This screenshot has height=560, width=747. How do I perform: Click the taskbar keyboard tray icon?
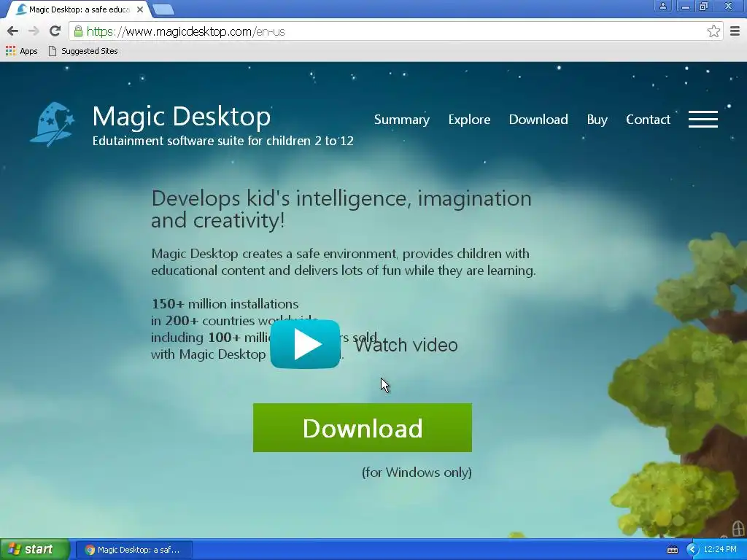tap(672, 550)
